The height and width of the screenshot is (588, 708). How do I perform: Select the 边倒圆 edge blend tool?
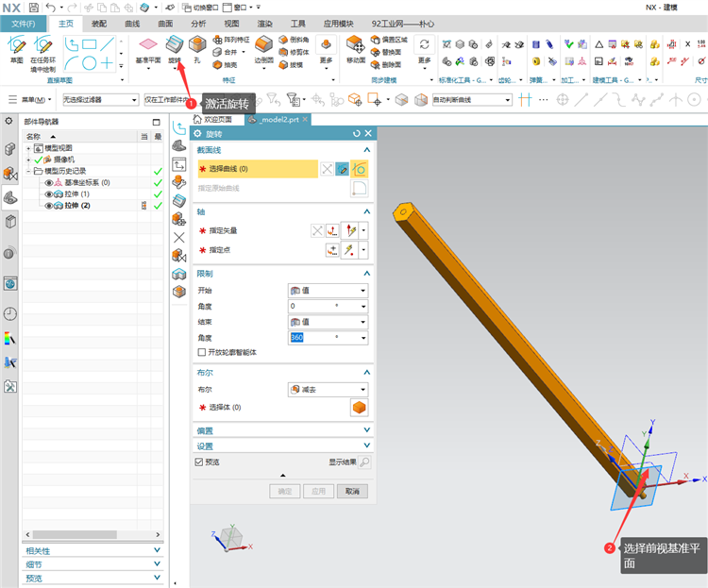[x=263, y=49]
